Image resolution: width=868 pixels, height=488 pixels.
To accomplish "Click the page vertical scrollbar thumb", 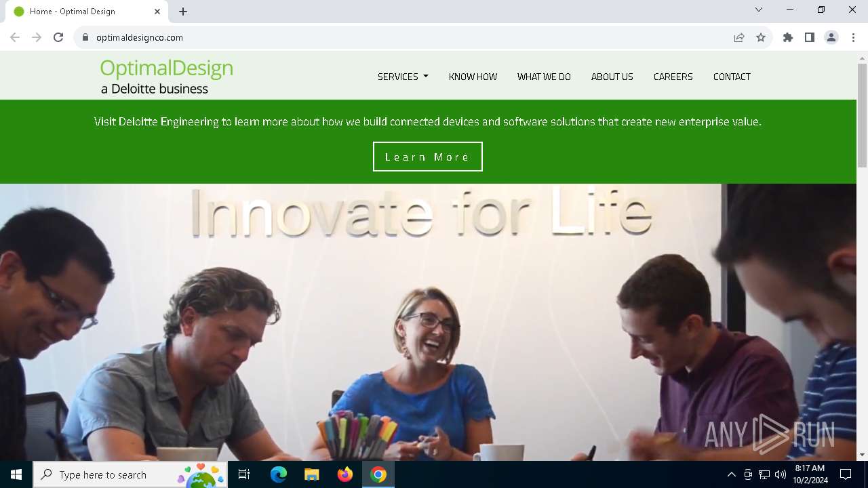I will coord(862,115).
